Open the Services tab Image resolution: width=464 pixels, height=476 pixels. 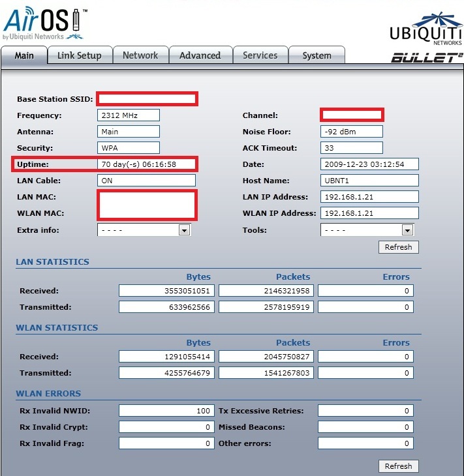pyautogui.click(x=260, y=55)
